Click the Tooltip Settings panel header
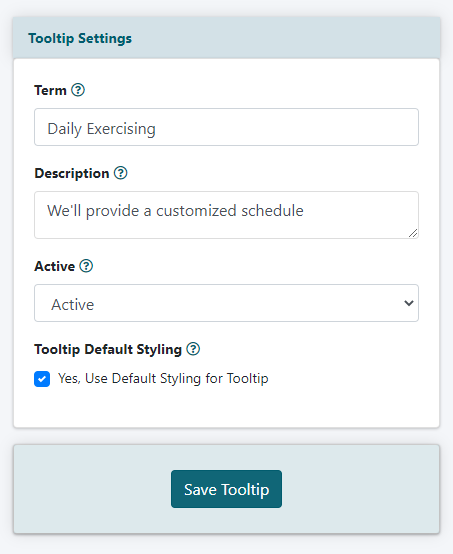The image size is (453, 554). pyautogui.click(x=226, y=38)
